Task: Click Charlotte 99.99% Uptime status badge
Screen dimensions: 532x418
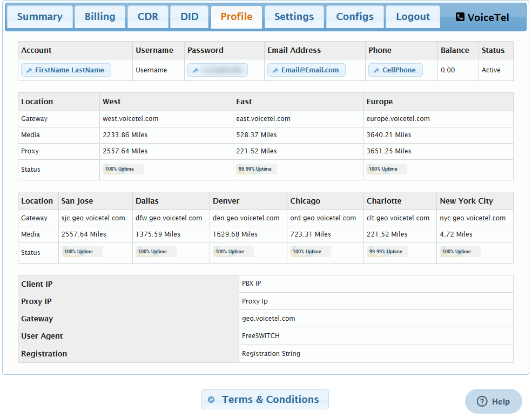Action: pyautogui.click(x=387, y=252)
